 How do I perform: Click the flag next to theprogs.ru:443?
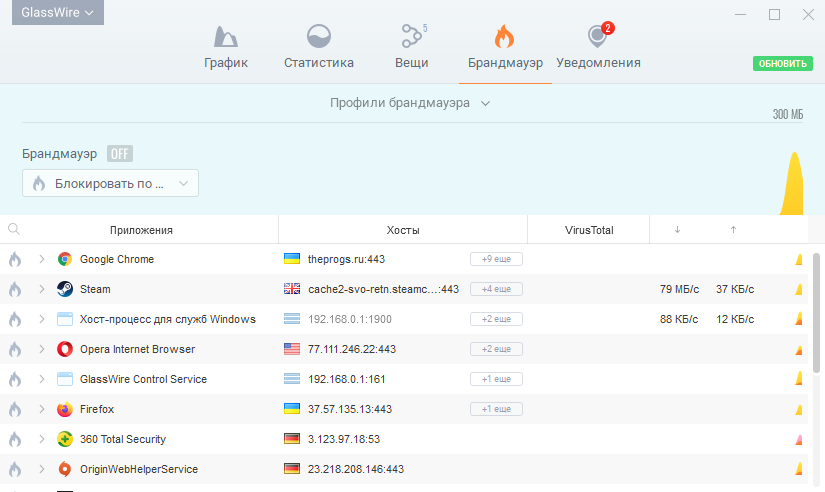292,259
